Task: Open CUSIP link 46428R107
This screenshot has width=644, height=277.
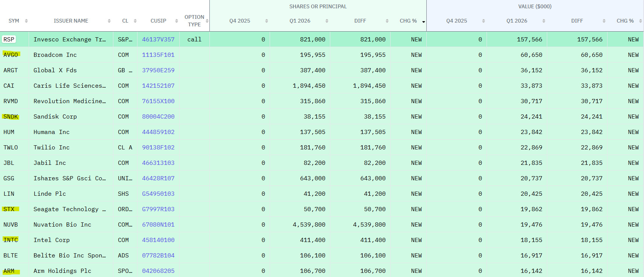Action: pyautogui.click(x=158, y=178)
